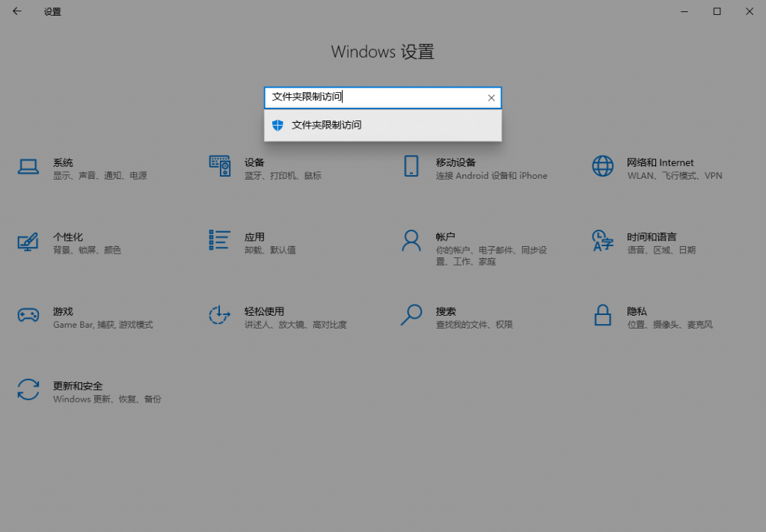Open the 移动设备 phone icon
This screenshot has width=766, height=532.
click(411, 166)
